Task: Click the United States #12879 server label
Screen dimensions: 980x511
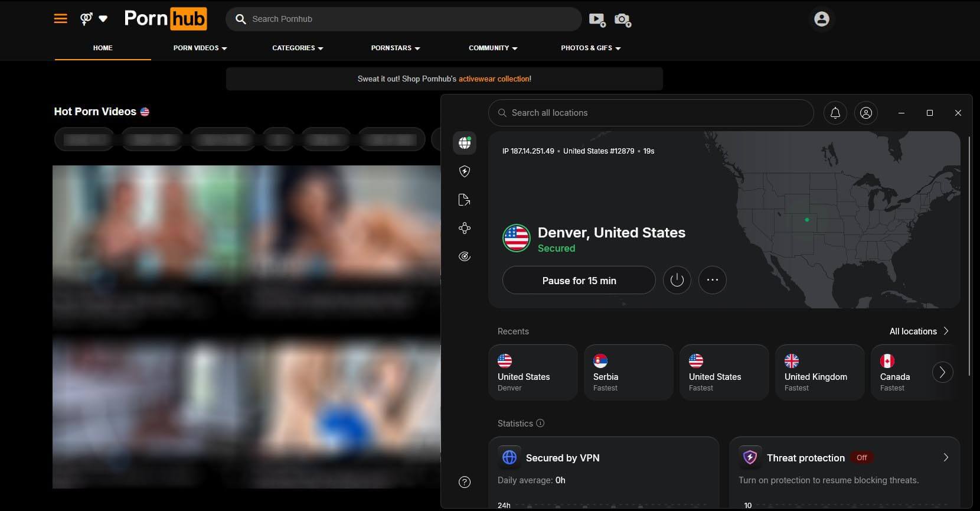Action: [599, 151]
